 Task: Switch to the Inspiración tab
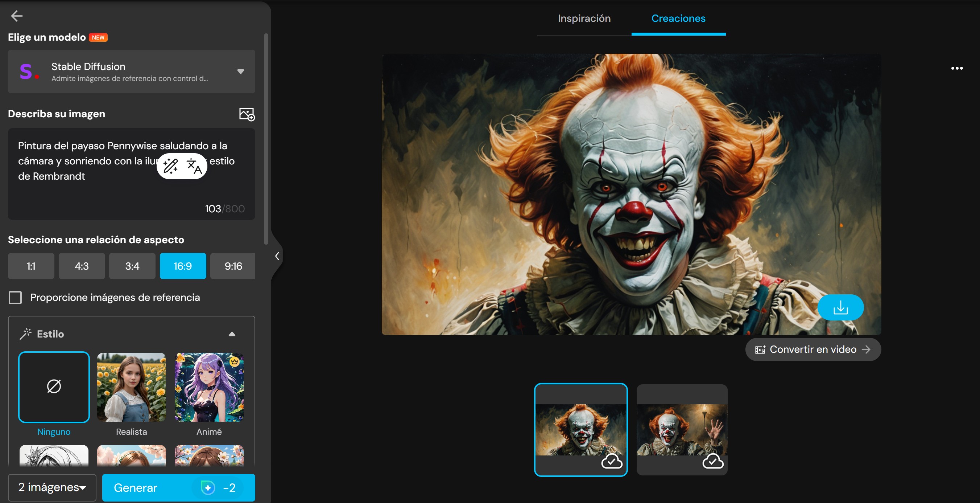tap(584, 18)
